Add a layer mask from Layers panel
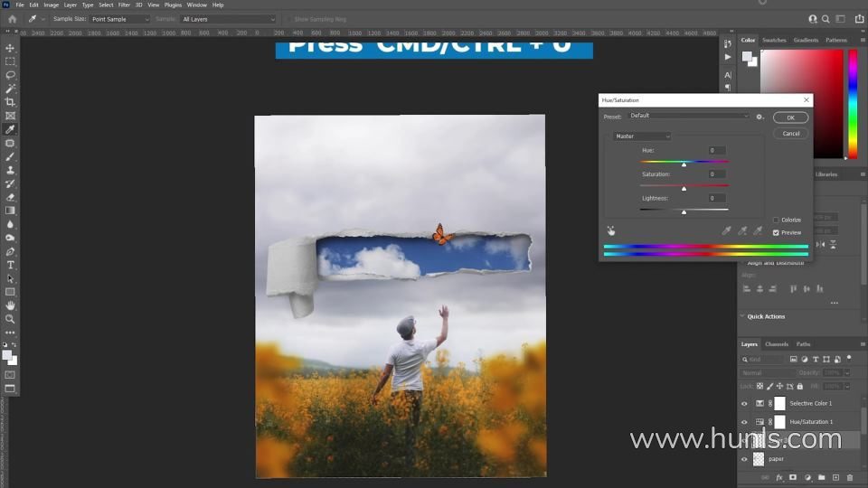The height and width of the screenshot is (488, 868). click(x=793, y=477)
